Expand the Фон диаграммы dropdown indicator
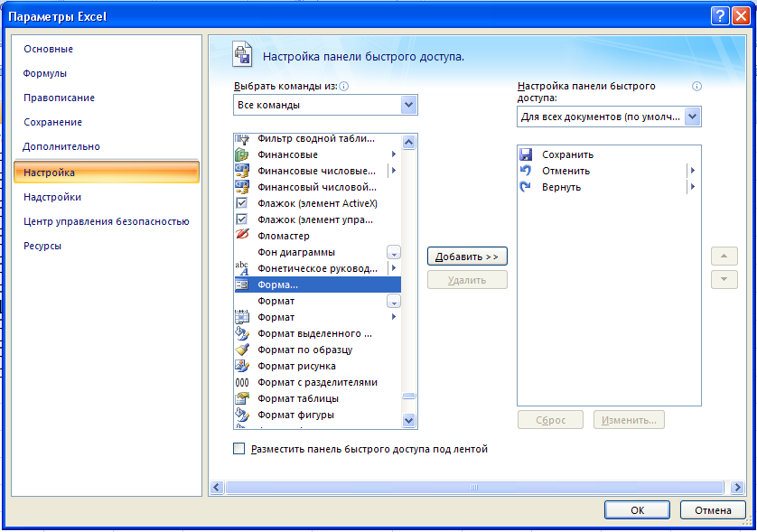 394,253
